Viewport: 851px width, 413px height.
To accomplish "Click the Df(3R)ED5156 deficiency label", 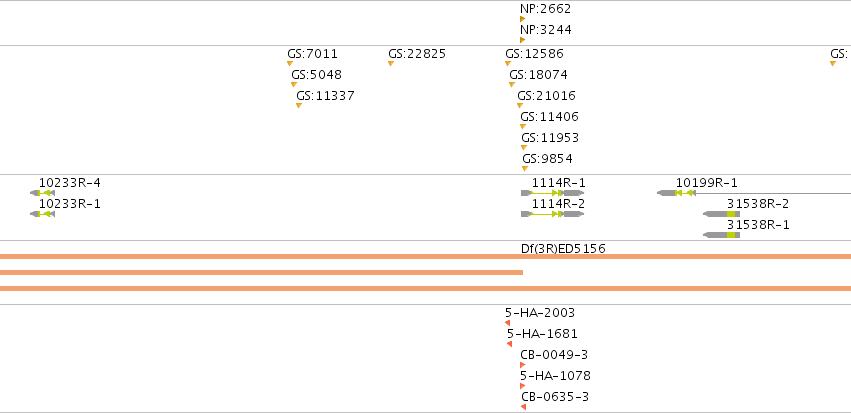I will 563,249.
